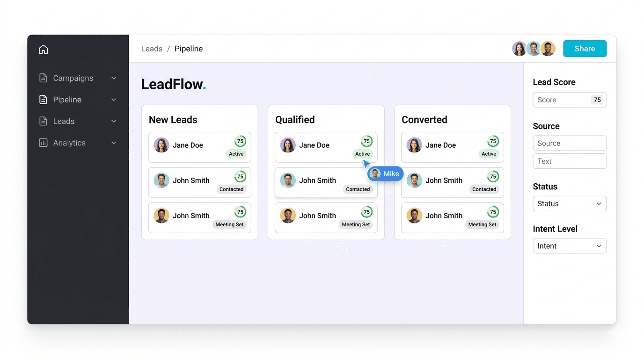Focus the Text input field under Source

coord(570,161)
